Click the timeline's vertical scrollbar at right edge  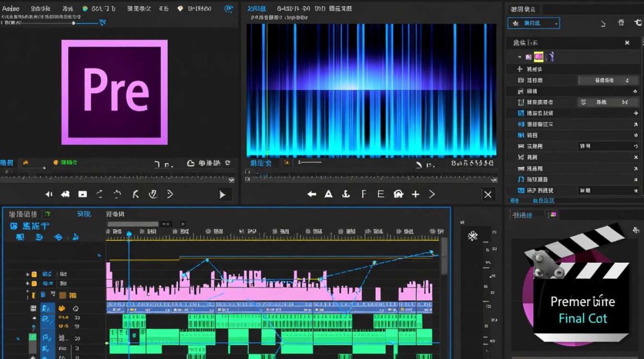[x=444, y=256]
